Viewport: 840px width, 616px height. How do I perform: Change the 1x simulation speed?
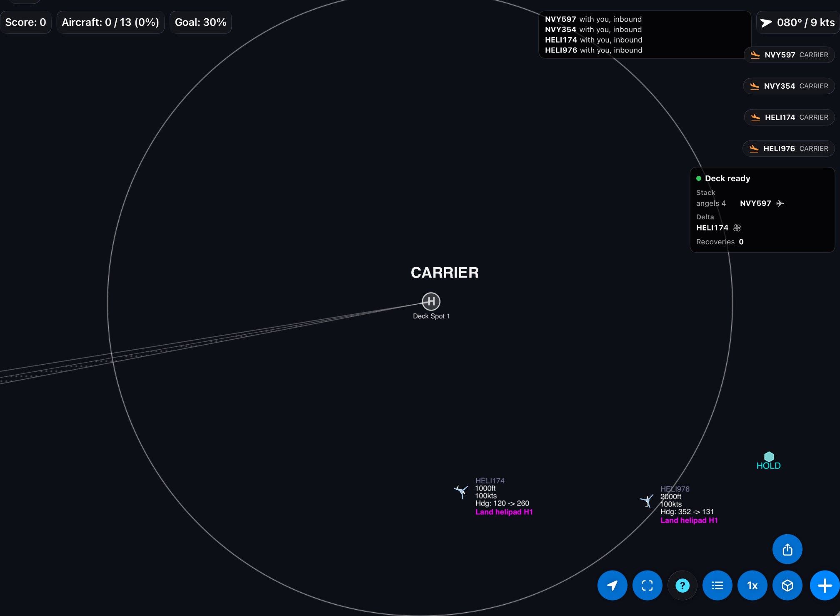[x=752, y=585]
